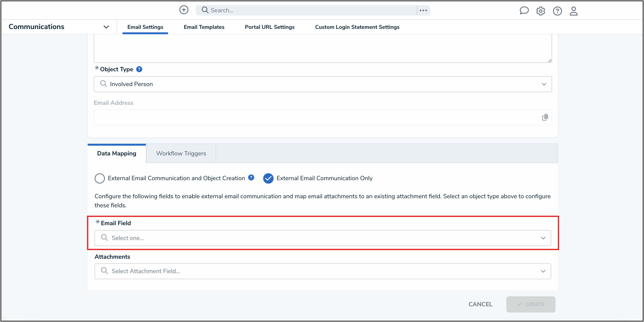This screenshot has width=644, height=322.
Task: Switch to the Workflow Triggers tab
Action: (181, 153)
